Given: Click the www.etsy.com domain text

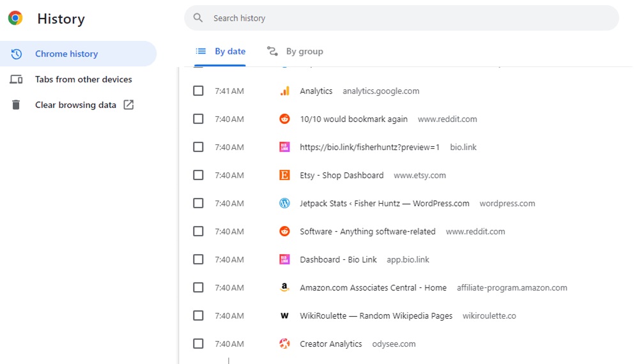Looking at the screenshot, I should pos(420,176).
